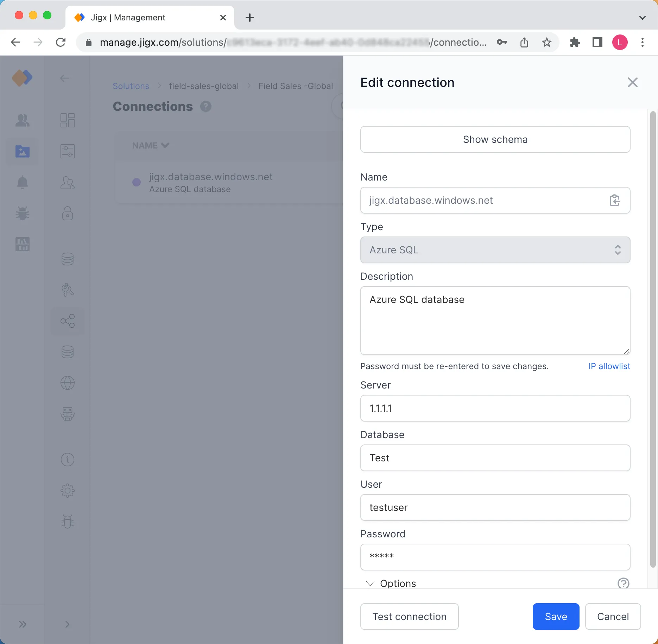Click the Name input field

pos(495,200)
